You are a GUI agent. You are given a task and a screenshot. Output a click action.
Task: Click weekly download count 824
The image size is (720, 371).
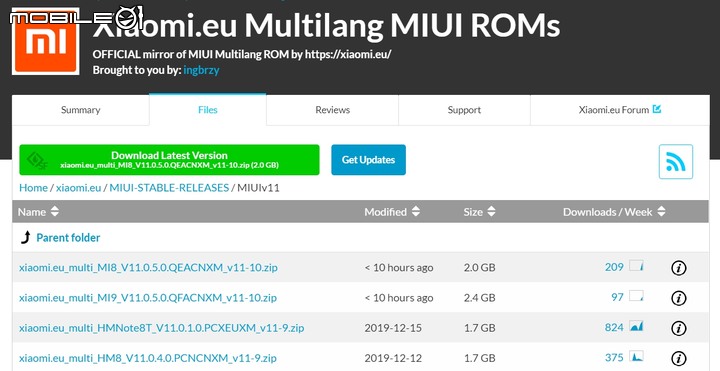click(x=614, y=327)
